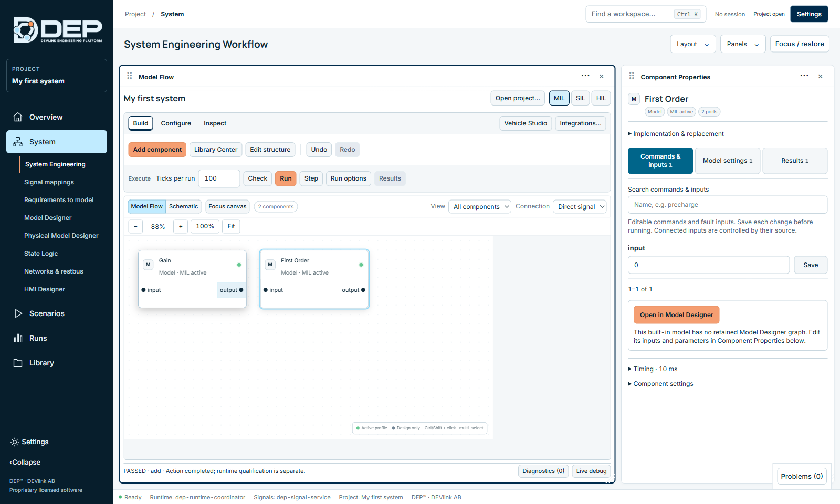This screenshot has width=840, height=504.
Task: Open the Model settings tab
Action: pos(728,161)
